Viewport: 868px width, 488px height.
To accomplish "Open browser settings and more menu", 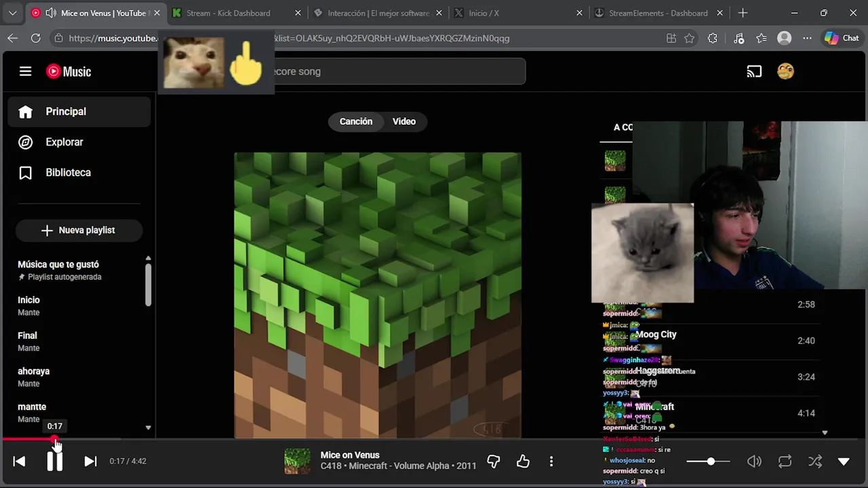I will pyautogui.click(x=807, y=39).
